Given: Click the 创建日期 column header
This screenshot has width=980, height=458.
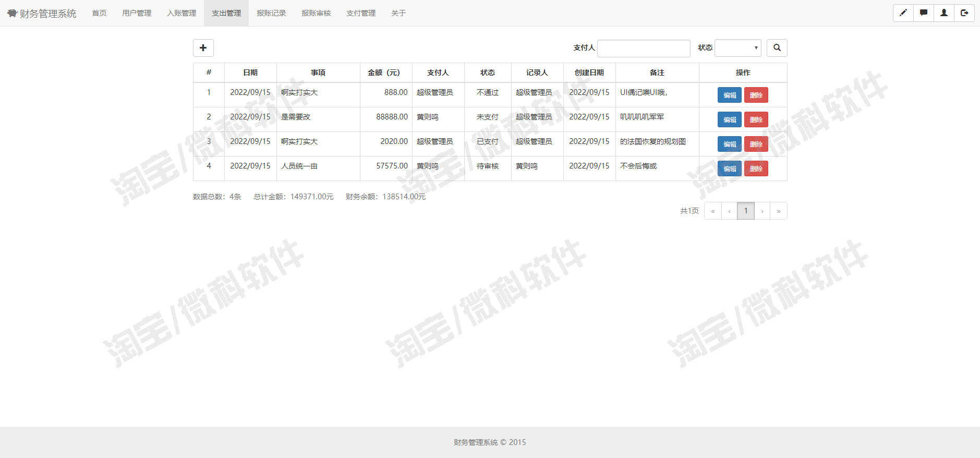Looking at the screenshot, I should point(589,73).
